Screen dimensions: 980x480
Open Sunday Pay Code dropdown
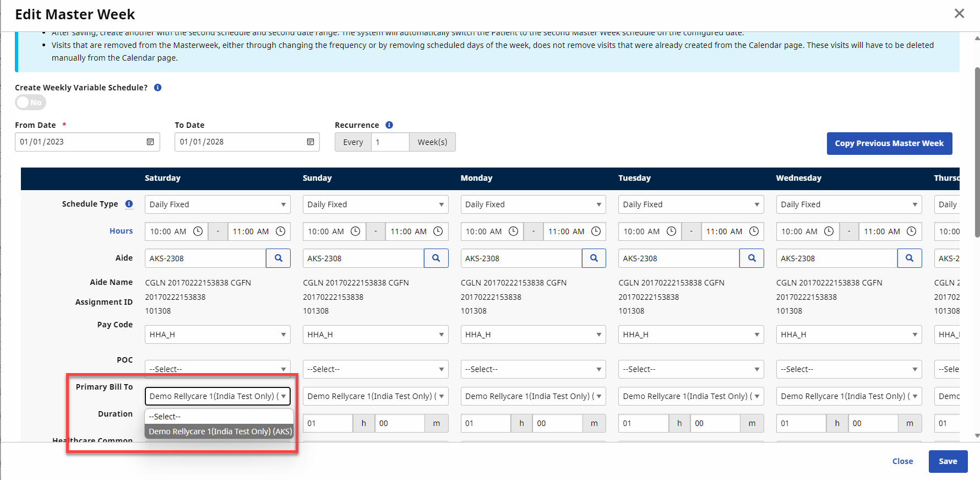(x=375, y=335)
